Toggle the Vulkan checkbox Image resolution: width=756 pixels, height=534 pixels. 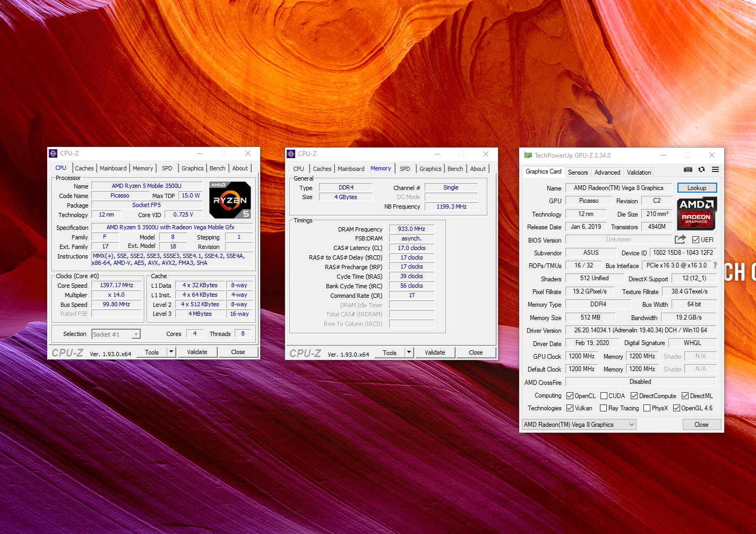tap(570, 408)
